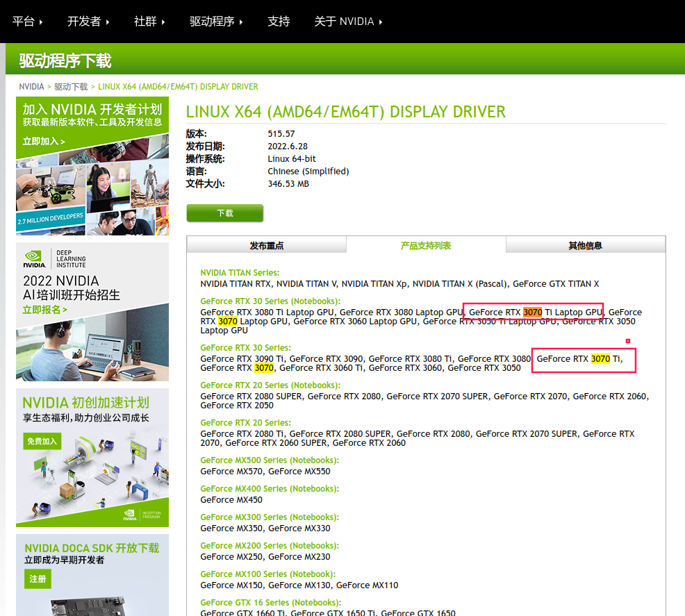Open the 关于 NVIDIA menu
This screenshot has width=685, height=616.
coord(348,22)
